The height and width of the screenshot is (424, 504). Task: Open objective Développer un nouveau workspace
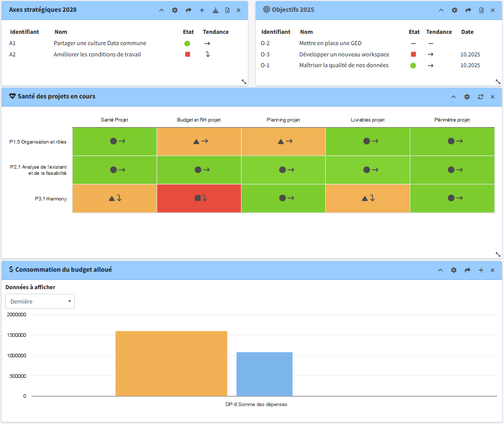coord(344,54)
